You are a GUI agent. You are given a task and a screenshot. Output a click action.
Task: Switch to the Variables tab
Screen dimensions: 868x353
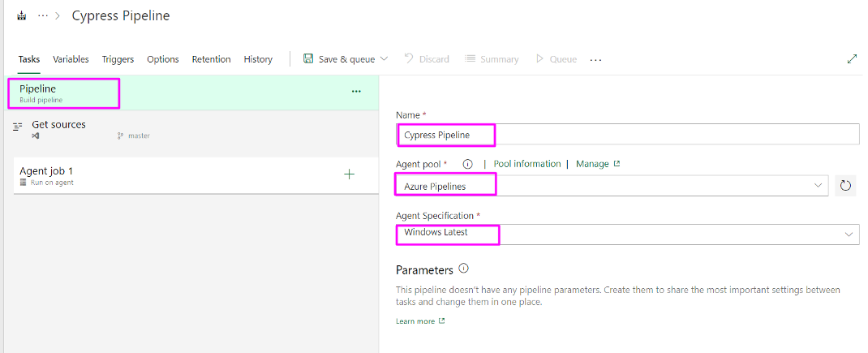[71, 59]
